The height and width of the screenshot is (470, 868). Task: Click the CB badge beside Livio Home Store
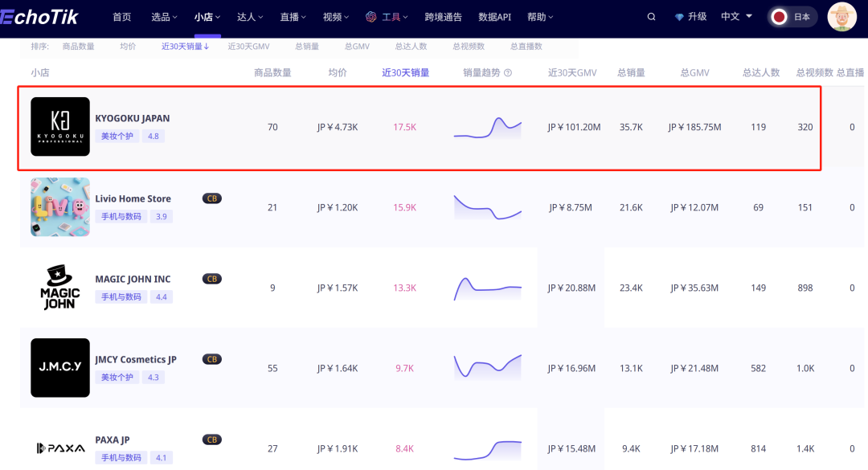click(212, 198)
